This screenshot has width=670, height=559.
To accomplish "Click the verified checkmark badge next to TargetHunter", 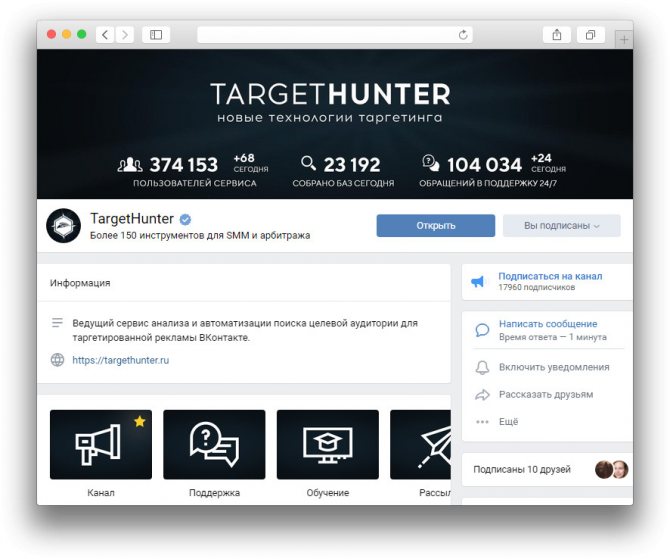I will (x=185, y=219).
